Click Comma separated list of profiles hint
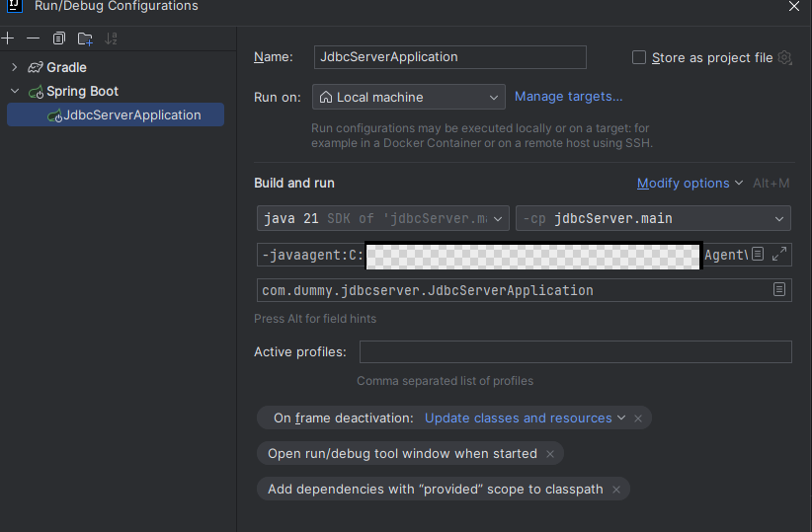Viewport: 812px width, 532px height. click(445, 381)
